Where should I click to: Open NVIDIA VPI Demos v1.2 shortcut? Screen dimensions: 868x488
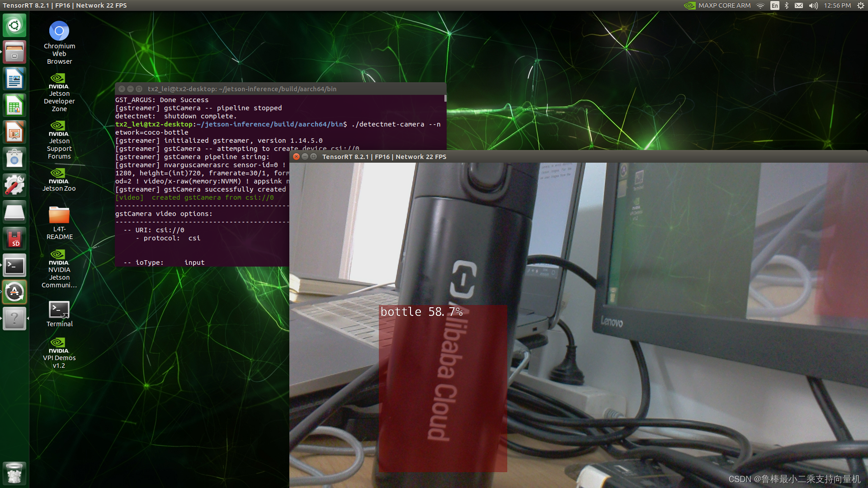coord(59,353)
